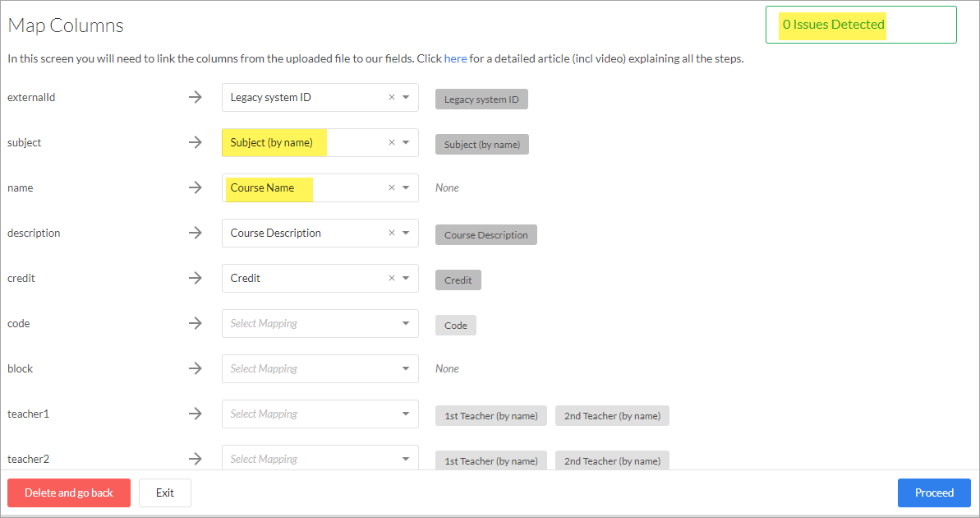
Task: Click the teacher2 field label
Action: pyautogui.click(x=28, y=459)
